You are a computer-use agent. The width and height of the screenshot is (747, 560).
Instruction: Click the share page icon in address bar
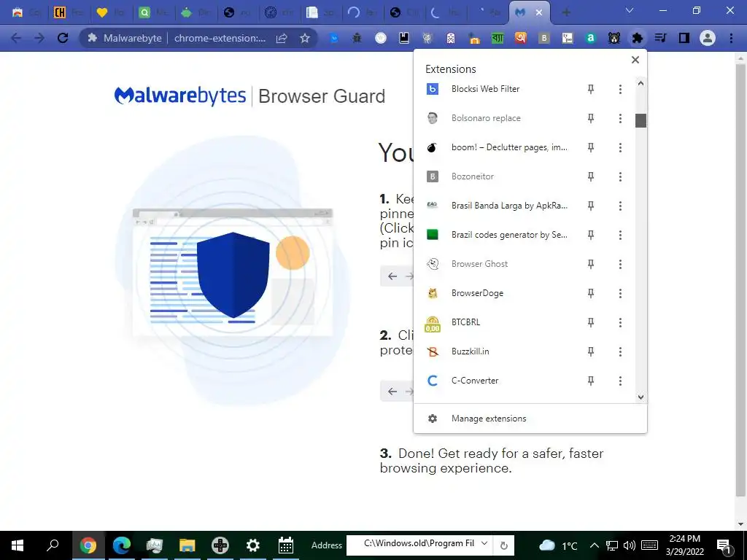pyautogui.click(x=282, y=38)
